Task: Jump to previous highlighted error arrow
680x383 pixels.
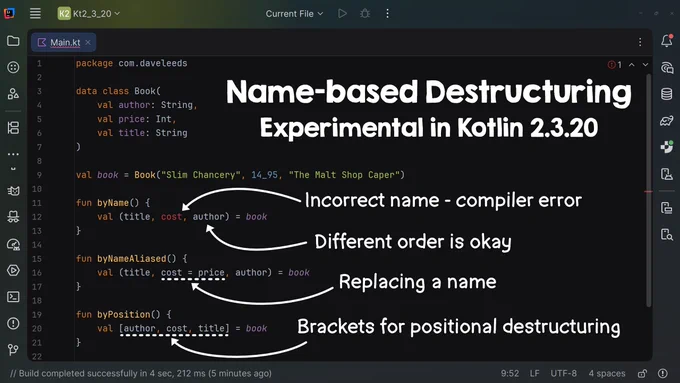Action: (632, 65)
